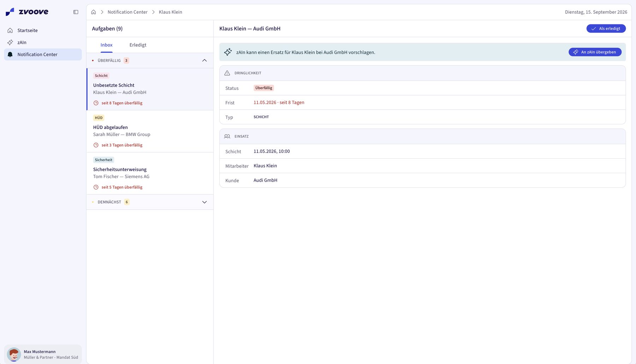Viewport: 636px width, 364px height.
Task: Go to home via breadcrumb house icon
Action: pos(94,12)
